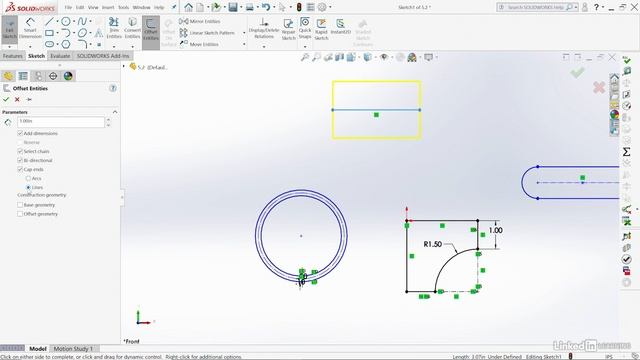This screenshot has height=360, width=640.
Task: Click the offset distance input field
Action: coord(61,122)
